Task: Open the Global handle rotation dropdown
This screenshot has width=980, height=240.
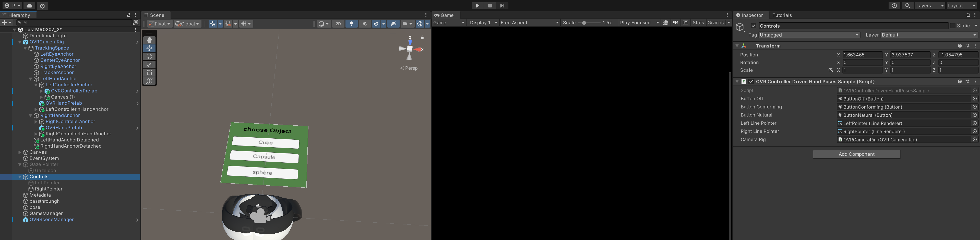Action: pyautogui.click(x=188, y=23)
